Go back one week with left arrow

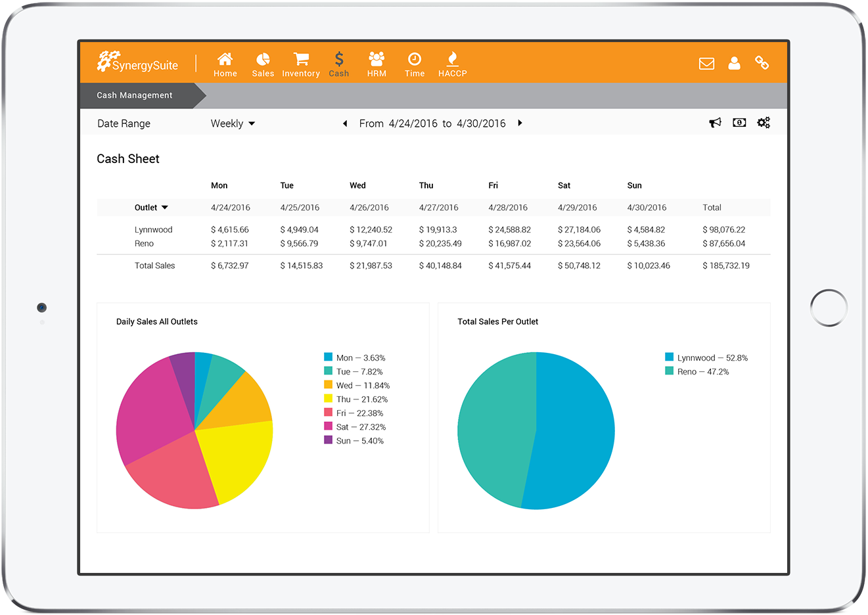(345, 123)
